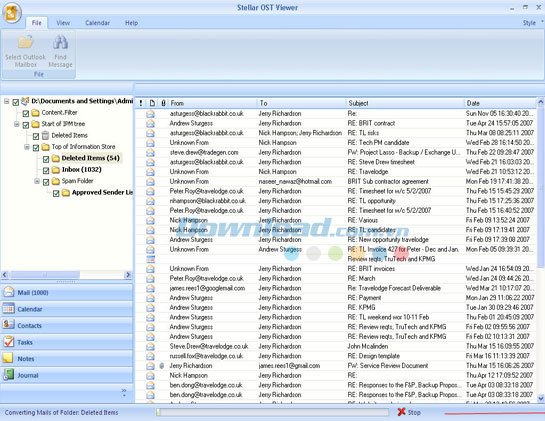545x421 pixels.
Task: Click the Stellar application orb button
Action: [x=12, y=13]
